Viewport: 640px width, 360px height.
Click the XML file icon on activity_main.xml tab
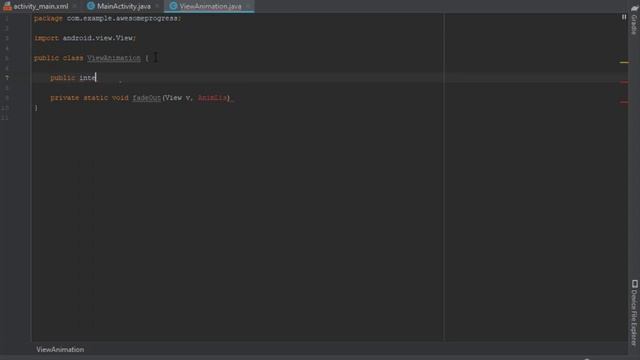[7, 6]
